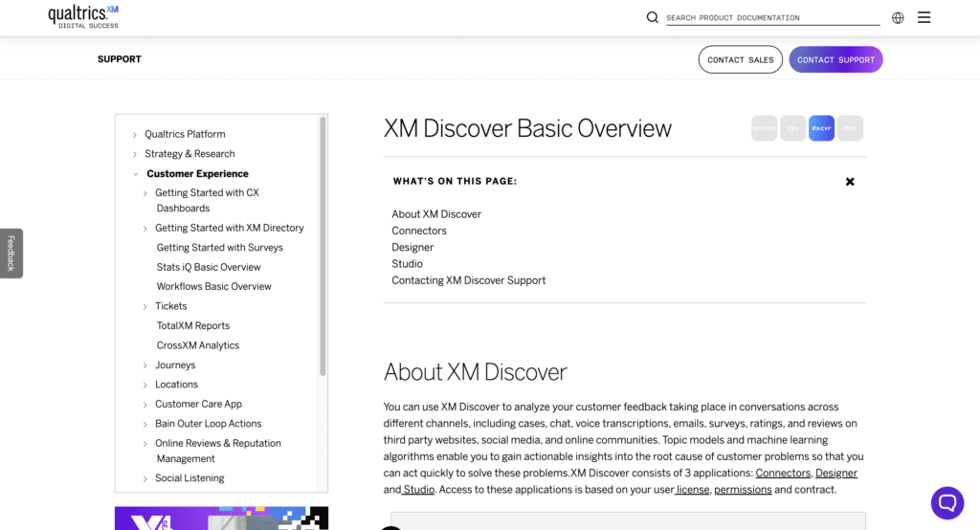Expand Online Reviews & Reputation Management chevron
Viewport: 980px width, 530px height.
pyautogui.click(x=145, y=443)
